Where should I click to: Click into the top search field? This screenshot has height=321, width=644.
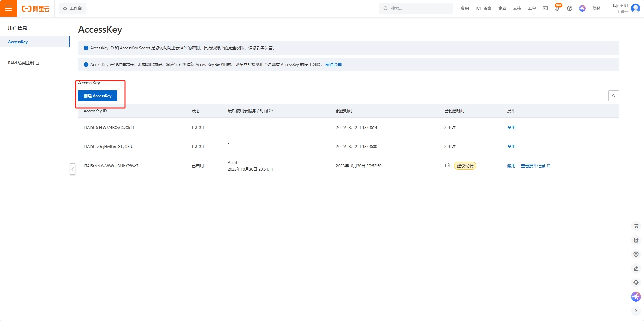coord(418,8)
